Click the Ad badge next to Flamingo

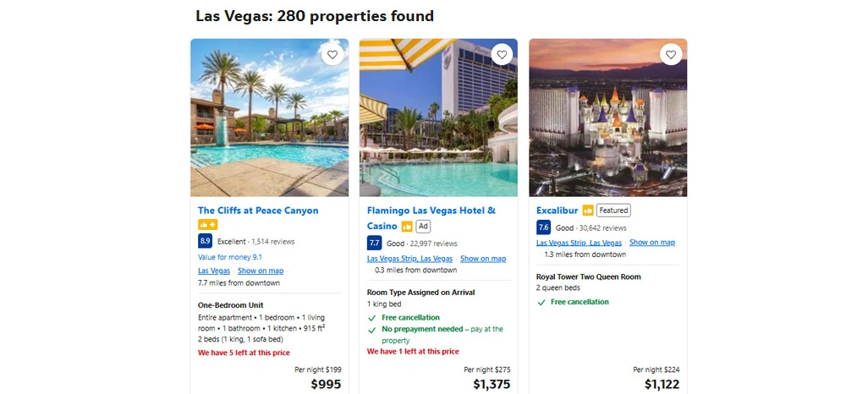coord(424,227)
